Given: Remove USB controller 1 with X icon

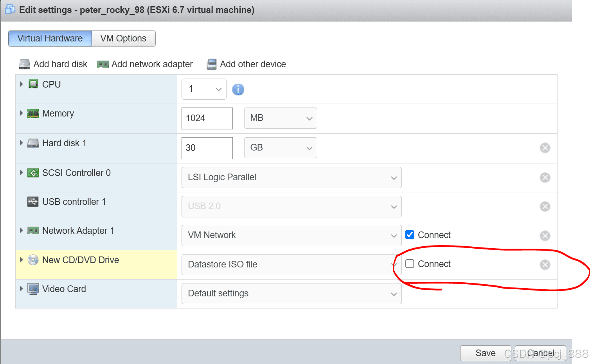Looking at the screenshot, I should (545, 206).
